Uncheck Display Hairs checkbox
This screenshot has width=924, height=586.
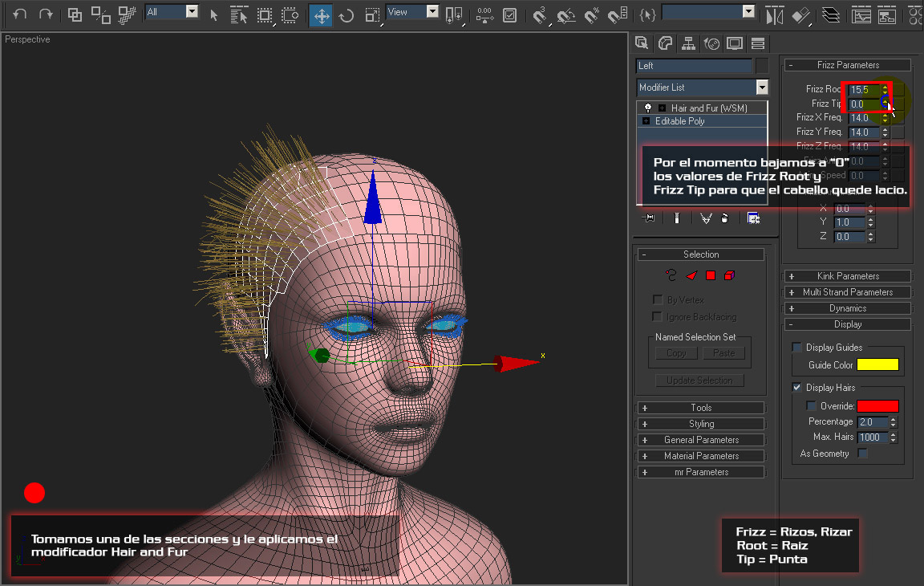tap(796, 388)
